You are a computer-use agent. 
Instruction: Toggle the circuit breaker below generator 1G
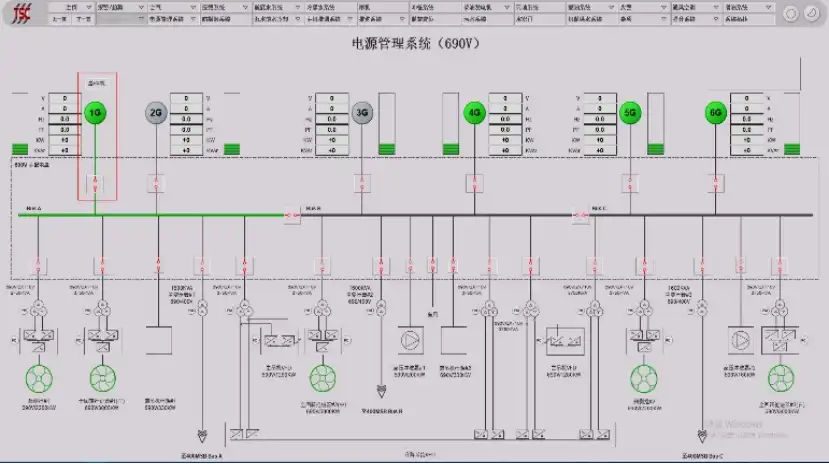(96, 183)
